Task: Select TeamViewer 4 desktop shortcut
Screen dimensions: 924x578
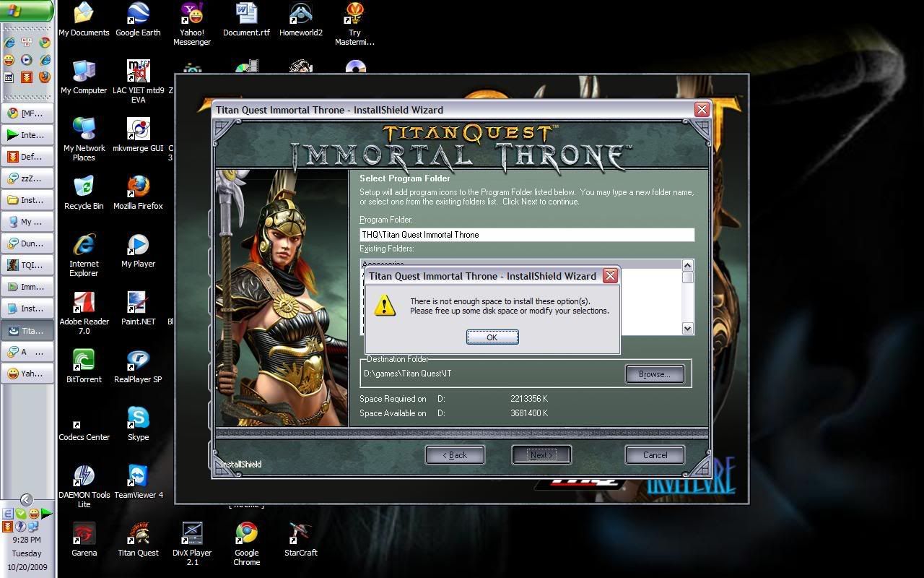Action: coord(138,482)
